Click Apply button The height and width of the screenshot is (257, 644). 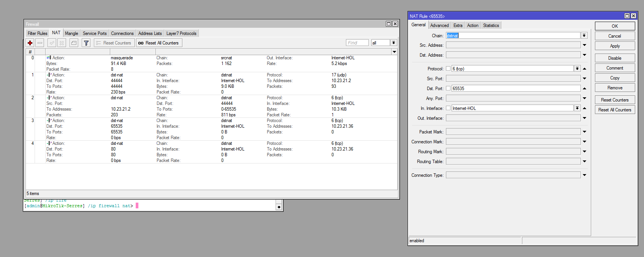(x=615, y=46)
